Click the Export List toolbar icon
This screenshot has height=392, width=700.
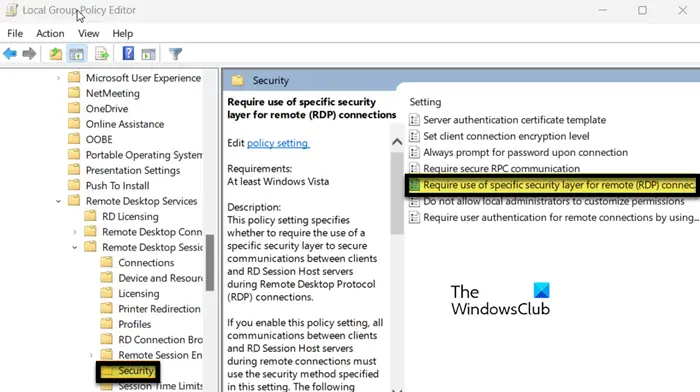point(102,54)
